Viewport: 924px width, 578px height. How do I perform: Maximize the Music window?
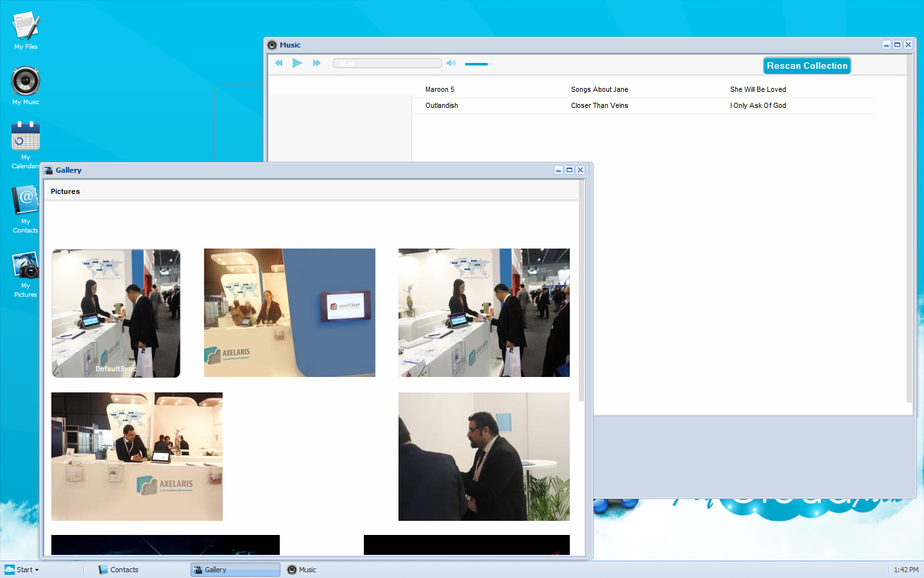point(897,45)
